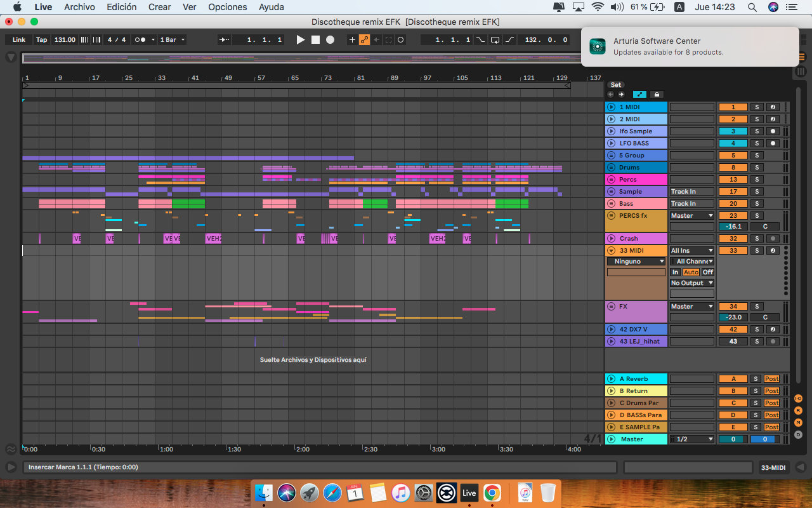Unfold the Drums group track
The width and height of the screenshot is (812, 508).
pos(611,167)
